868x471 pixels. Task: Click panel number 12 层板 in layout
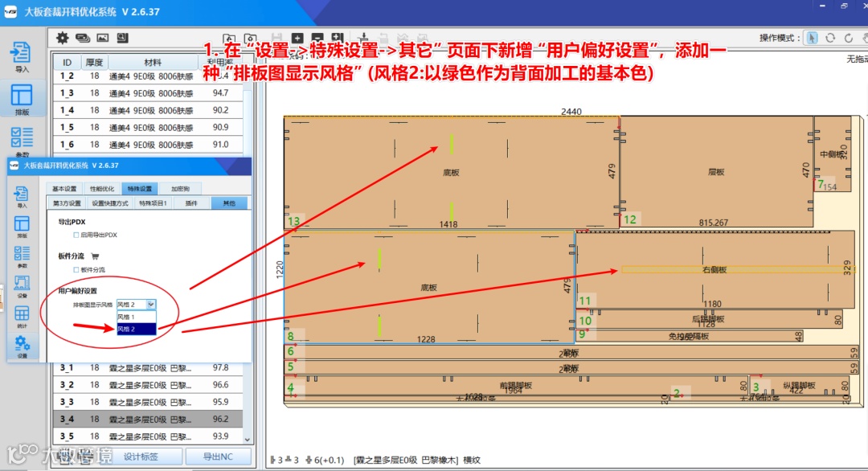click(716, 172)
